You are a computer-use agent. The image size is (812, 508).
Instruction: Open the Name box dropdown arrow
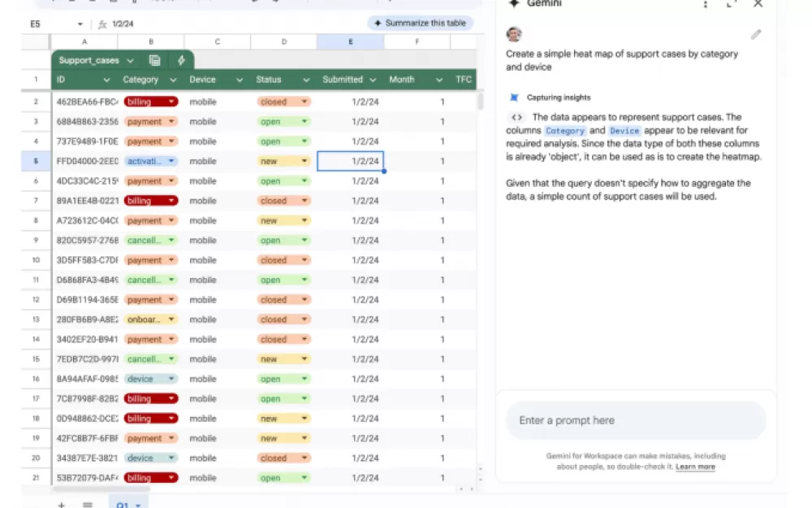point(80,24)
